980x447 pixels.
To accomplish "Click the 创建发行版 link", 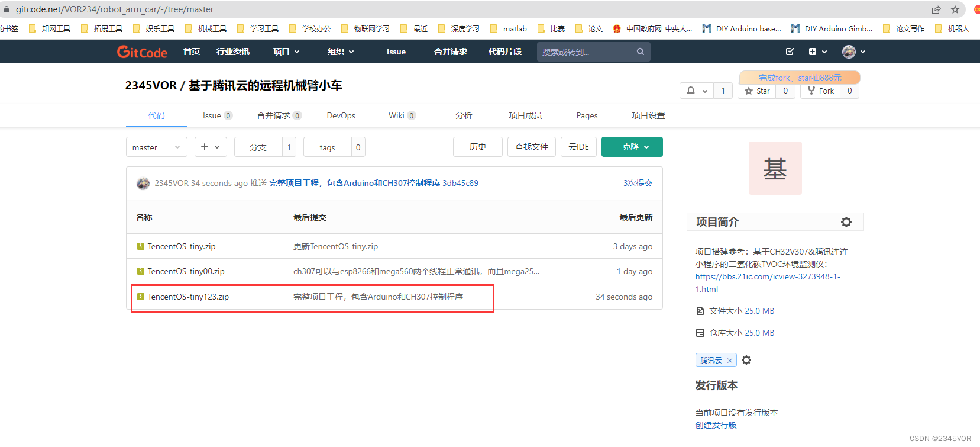I will tap(716, 425).
